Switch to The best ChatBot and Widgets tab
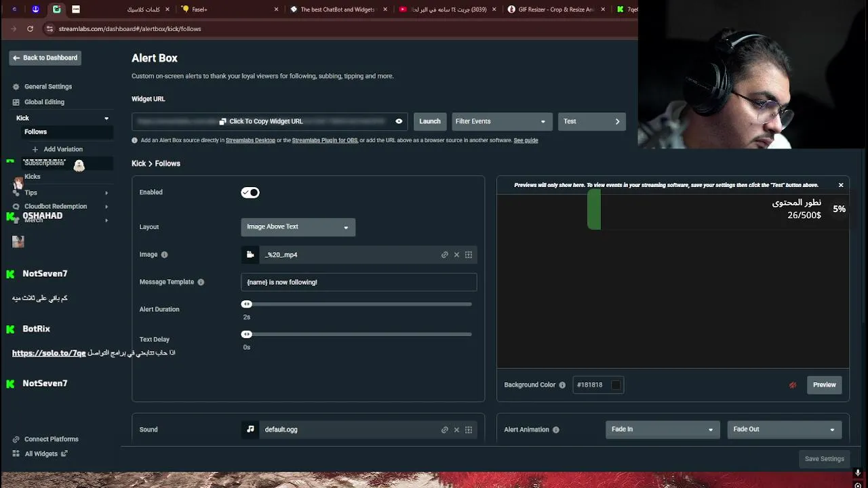This screenshot has width=868, height=488. pyautogui.click(x=337, y=9)
